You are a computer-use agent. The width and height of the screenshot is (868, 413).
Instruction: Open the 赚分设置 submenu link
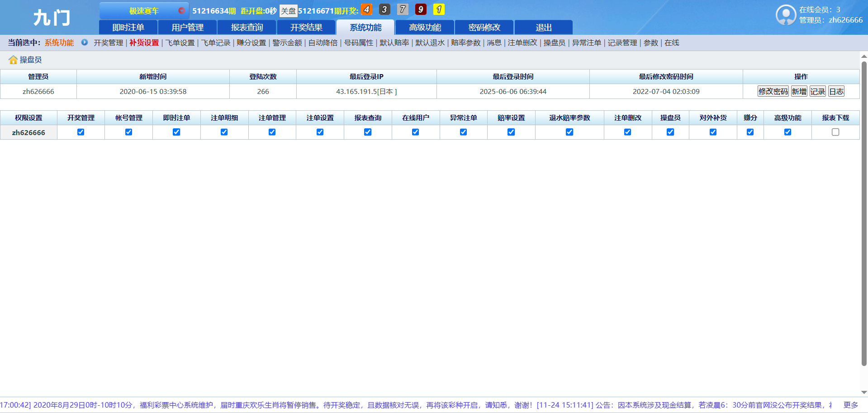click(x=251, y=42)
